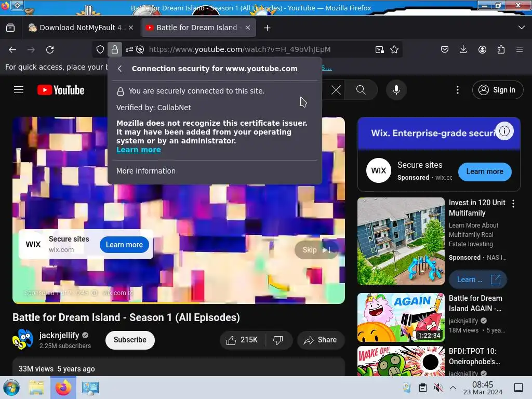
Task: Clear the YouTube search box
Action: tap(336, 90)
